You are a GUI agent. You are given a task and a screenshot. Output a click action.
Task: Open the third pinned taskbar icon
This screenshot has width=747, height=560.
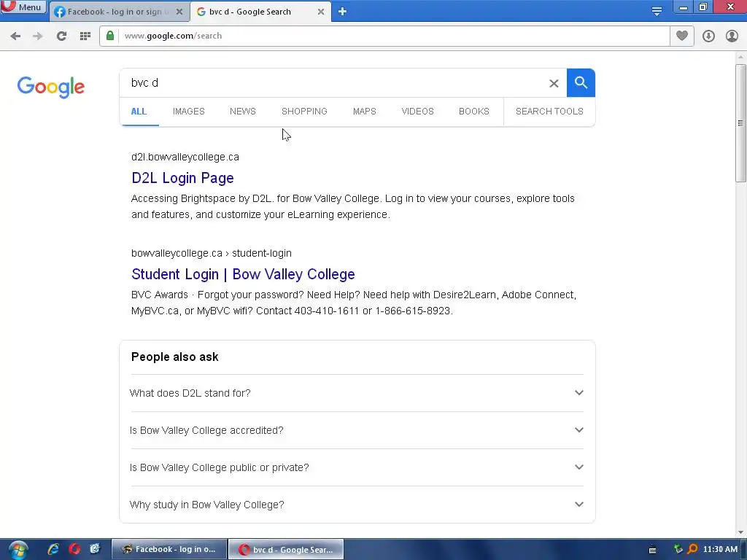(x=96, y=549)
